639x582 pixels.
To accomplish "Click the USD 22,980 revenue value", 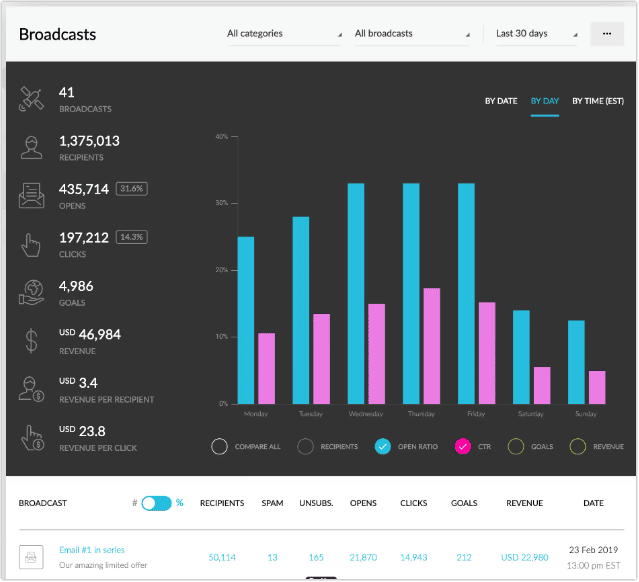I will 524,558.
